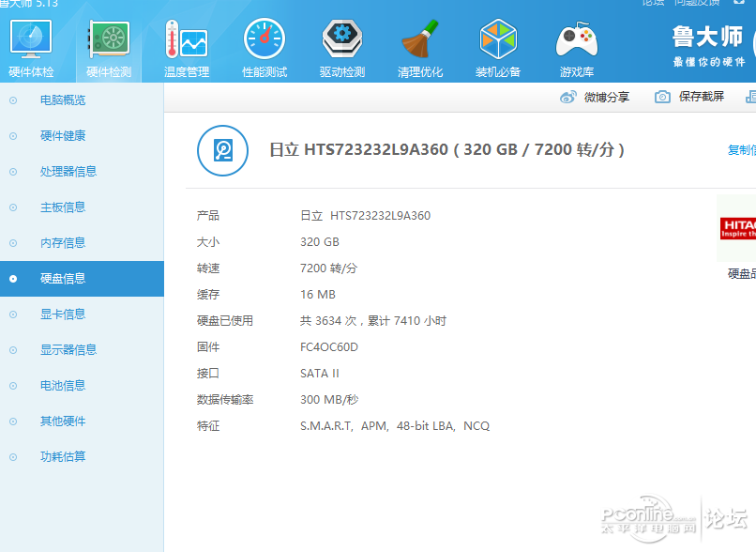Viewport: 756px width, 552px height.
Task: Launch the 性能测试 gauge icon
Action: click(x=265, y=38)
